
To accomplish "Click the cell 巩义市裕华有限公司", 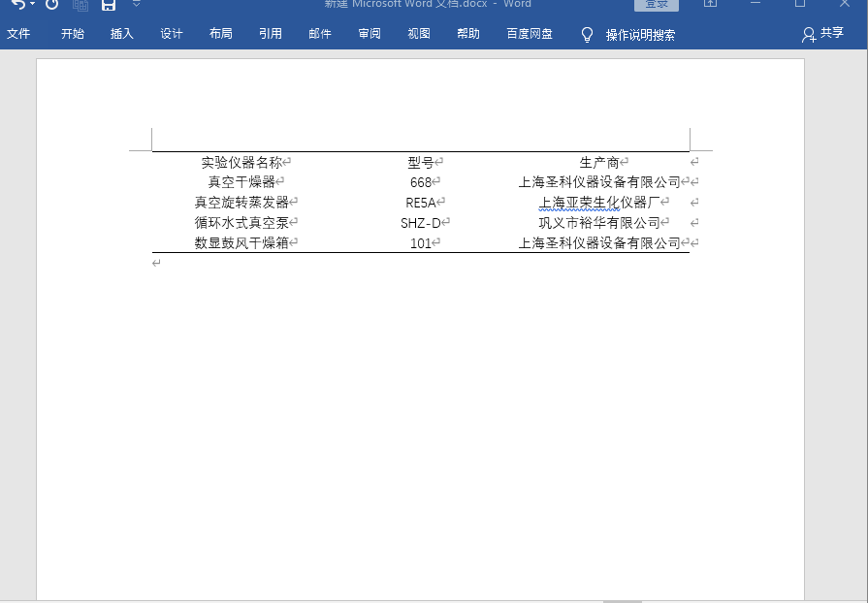I will 599,223.
